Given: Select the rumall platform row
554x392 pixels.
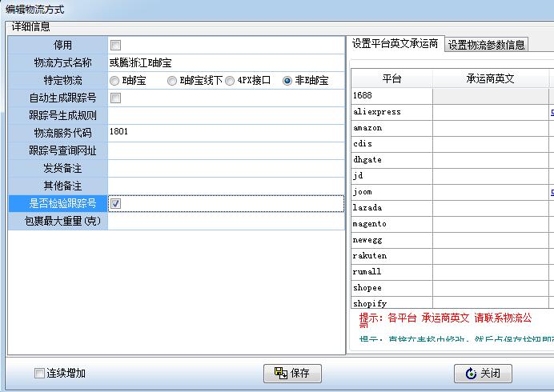Looking at the screenshot, I should point(391,272).
